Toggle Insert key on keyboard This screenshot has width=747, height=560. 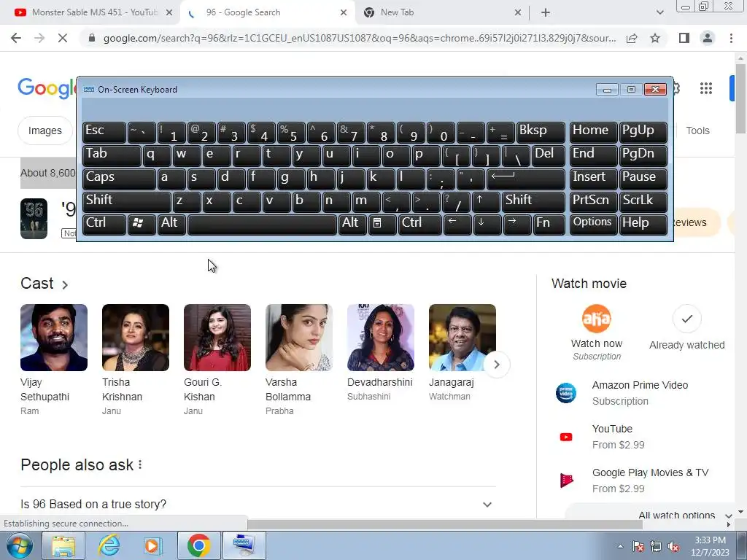click(x=593, y=179)
